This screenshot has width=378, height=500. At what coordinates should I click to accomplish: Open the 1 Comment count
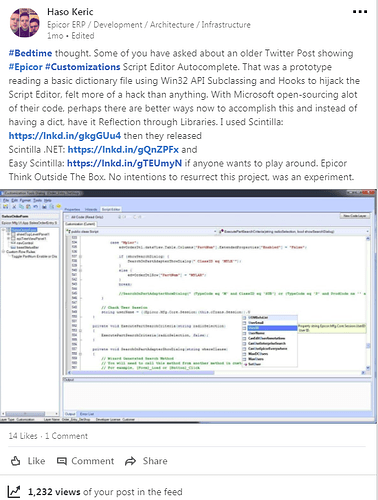point(66,436)
